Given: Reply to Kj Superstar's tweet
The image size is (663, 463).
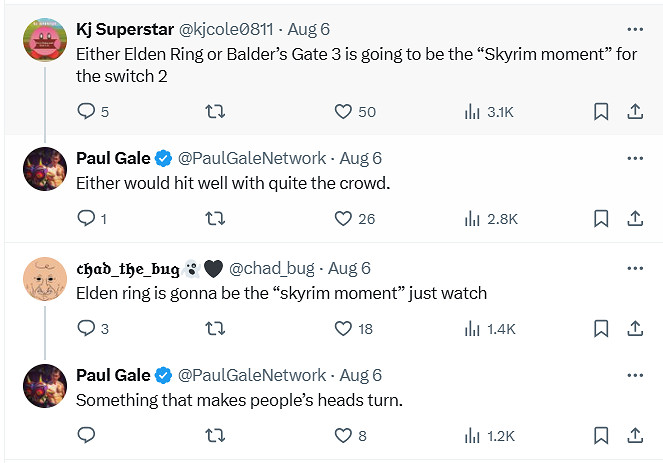Looking at the screenshot, I should coord(85,111).
